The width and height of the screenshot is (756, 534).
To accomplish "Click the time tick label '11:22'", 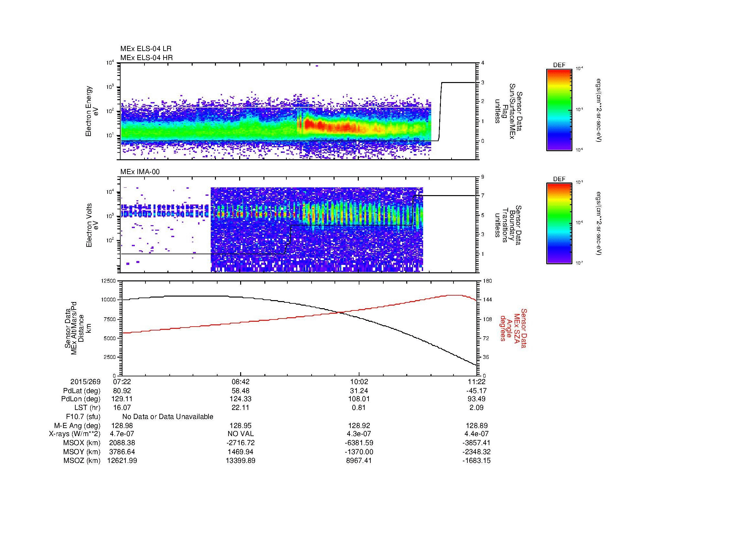I will tap(476, 382).
